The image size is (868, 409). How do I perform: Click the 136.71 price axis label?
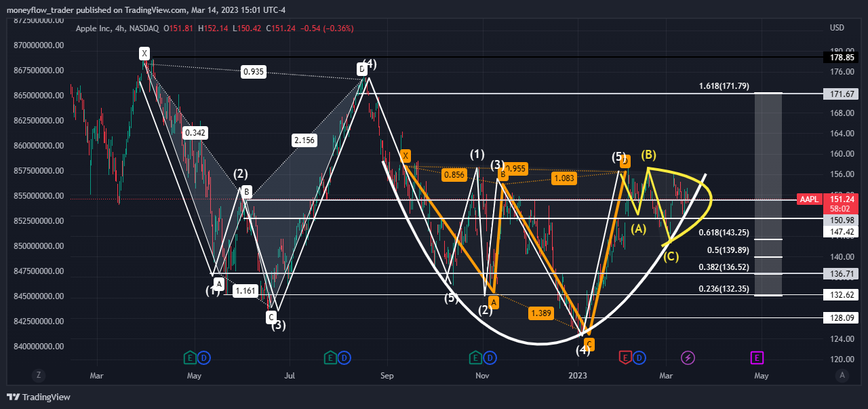tap(842, 273)
